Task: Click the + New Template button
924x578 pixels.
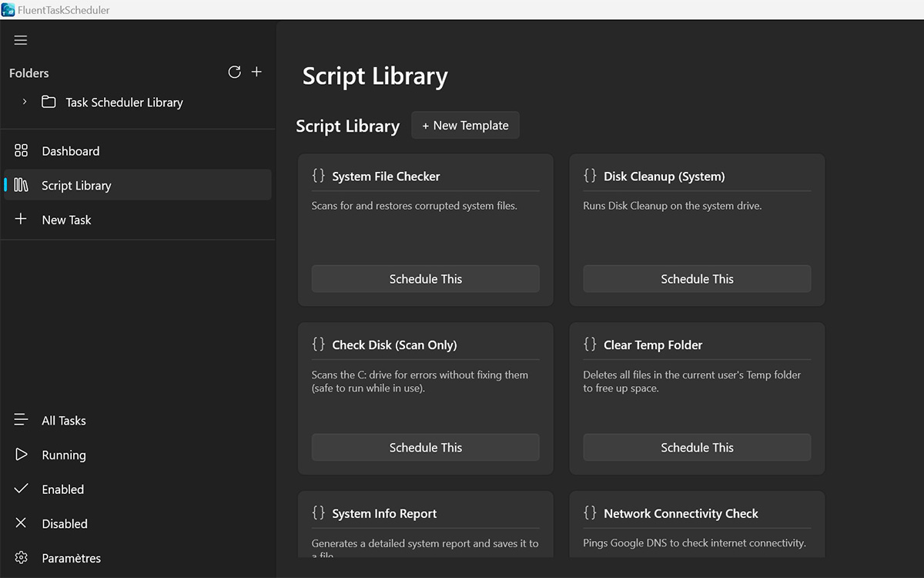Action: (x=465, y=125)
